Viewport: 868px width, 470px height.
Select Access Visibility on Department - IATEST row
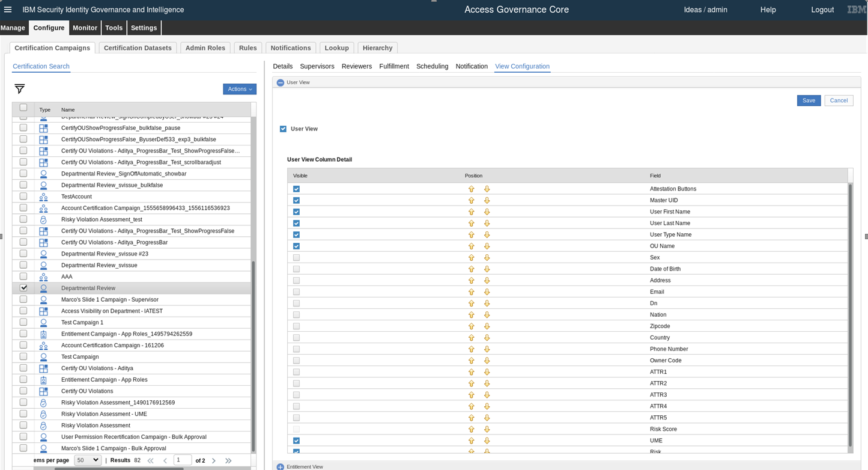[x=132, y=311]
